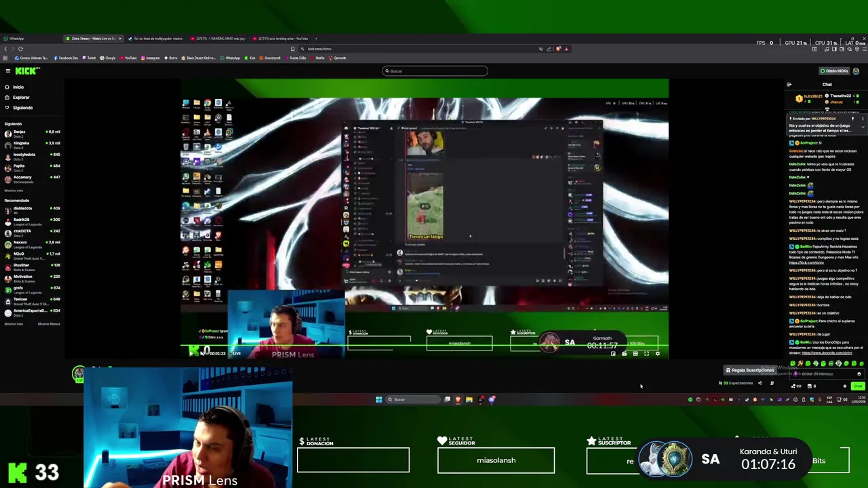The height and width of the screenshot is (488, 868).
Task: Open Spotify tray icon
Action: pyautogui.click(x=690, y=399)
